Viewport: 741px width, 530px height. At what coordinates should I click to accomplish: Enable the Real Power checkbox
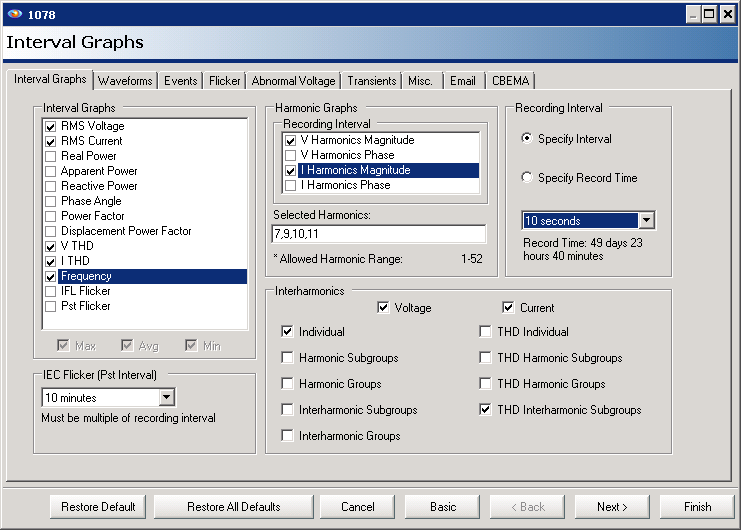(x=51, y=156)
